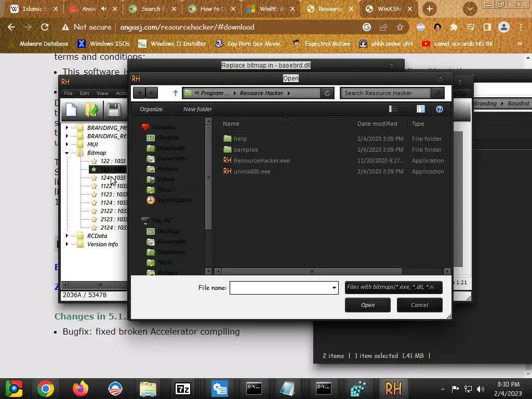Open Chrome profile avatar icon
532x399 pixels.
(504, 27)
